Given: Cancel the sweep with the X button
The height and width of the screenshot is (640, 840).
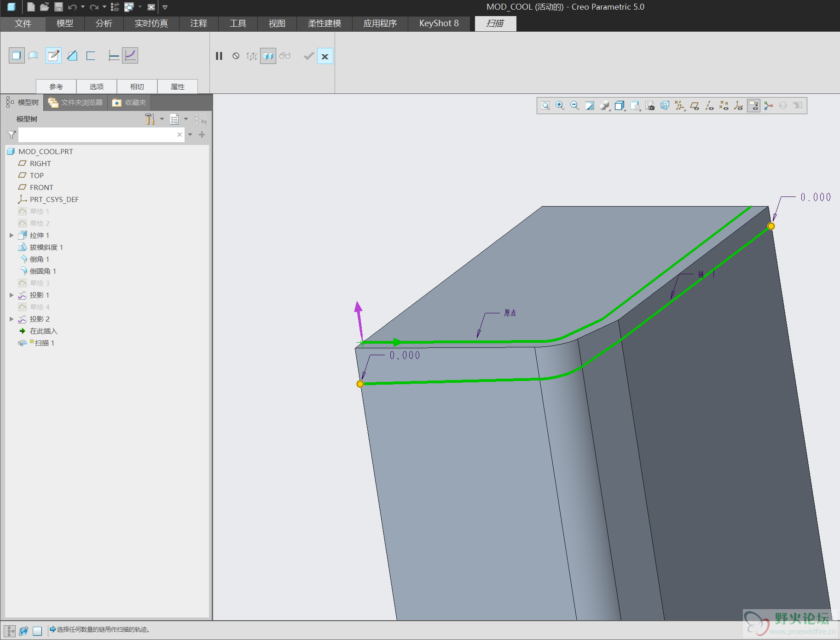Looking at the screenshot, I should 325,56.
